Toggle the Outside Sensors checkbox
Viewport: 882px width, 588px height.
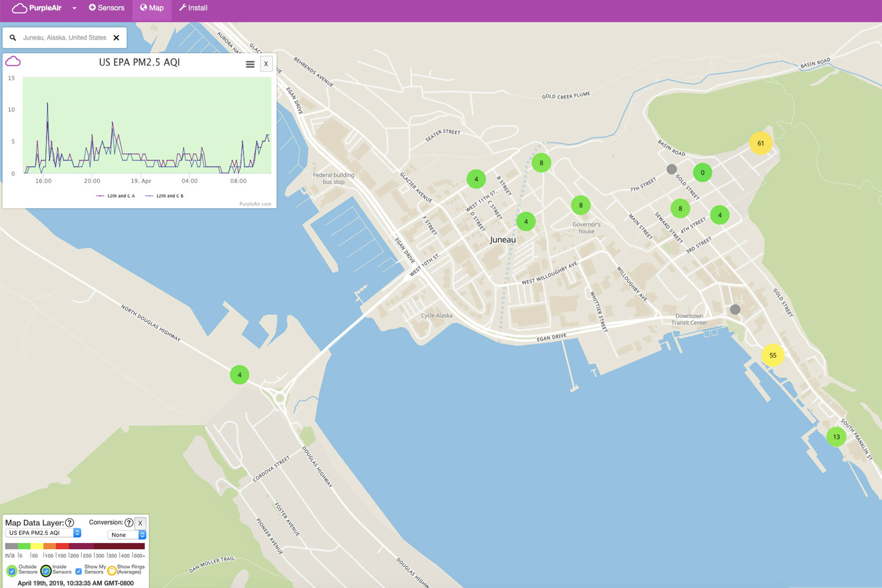pyautogui.click(x=12, y=571)
